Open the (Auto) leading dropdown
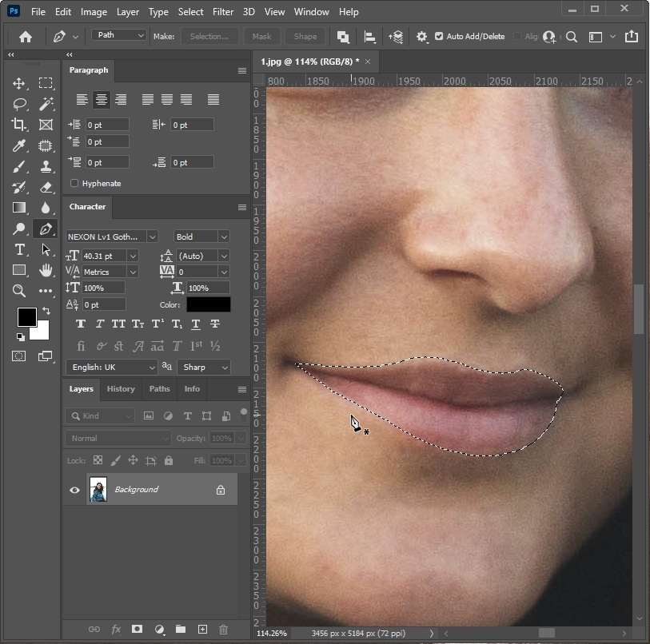The width and height of the screenshot is (650, 644). [224, 256]
